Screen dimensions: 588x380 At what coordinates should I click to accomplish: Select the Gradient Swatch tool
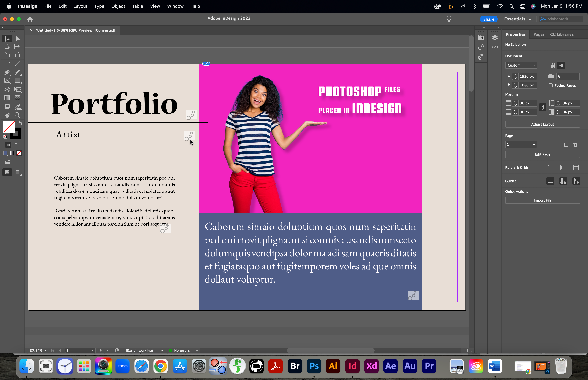[x=7, y=98]
